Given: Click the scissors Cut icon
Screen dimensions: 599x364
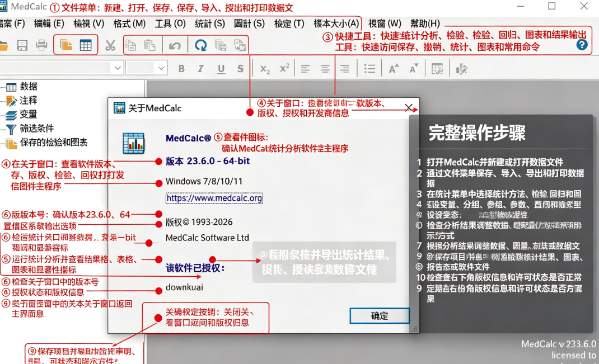Looking at the screenshot, I should [x=110, y=45].
